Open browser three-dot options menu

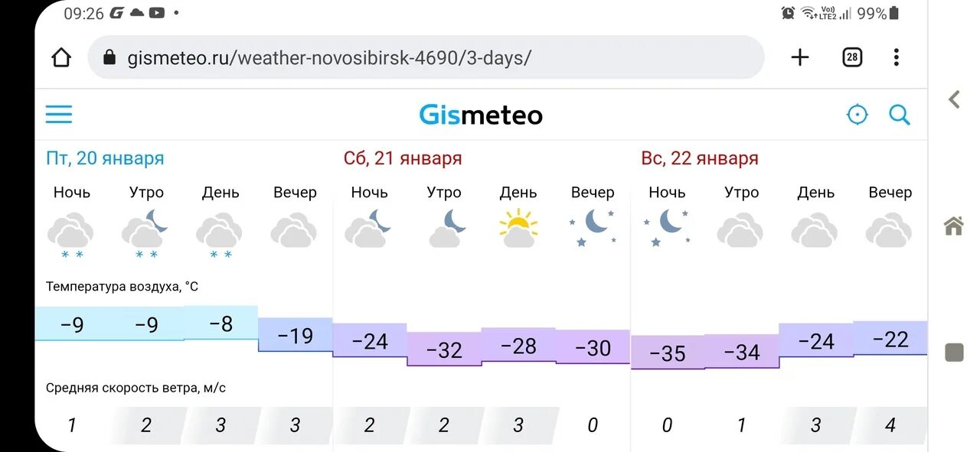click(896, 57)
